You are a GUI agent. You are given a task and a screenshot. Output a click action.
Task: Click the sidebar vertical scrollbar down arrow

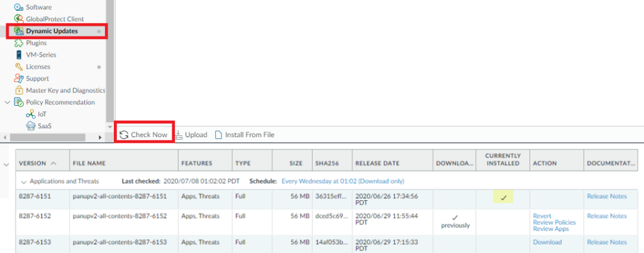(x=109, y=127)
